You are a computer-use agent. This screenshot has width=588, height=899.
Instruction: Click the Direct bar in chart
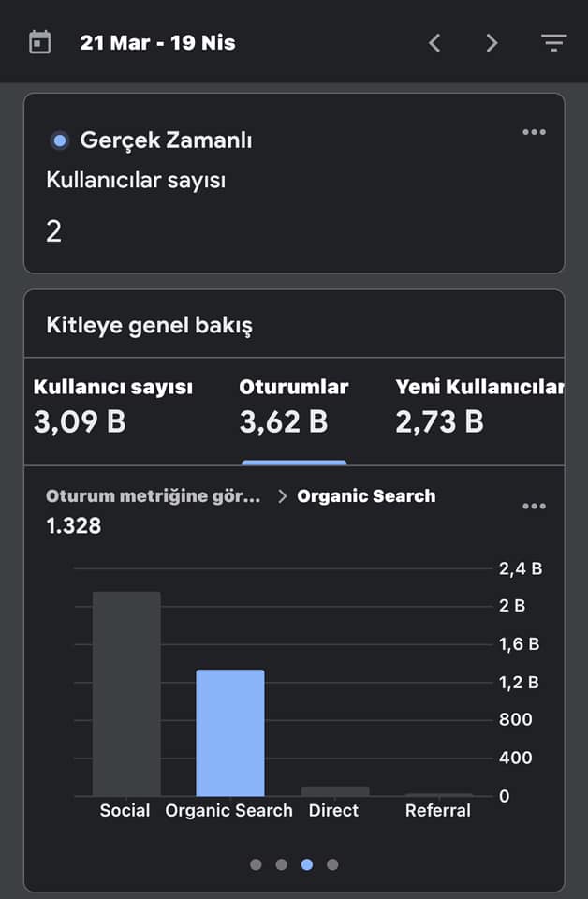tap(335, 791)
